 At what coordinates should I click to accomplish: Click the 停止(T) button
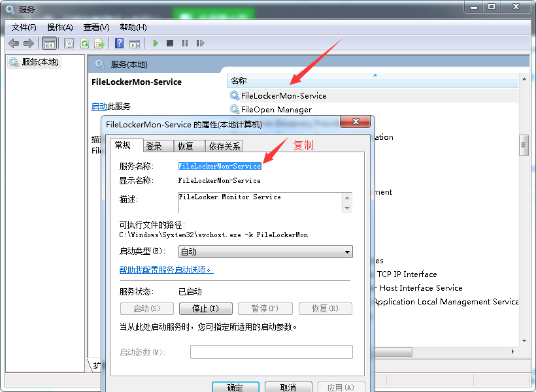[205, 308]
